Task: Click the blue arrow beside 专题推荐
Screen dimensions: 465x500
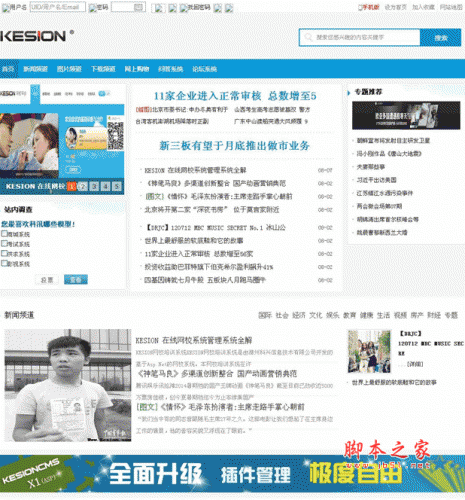Action: point(349,92)
